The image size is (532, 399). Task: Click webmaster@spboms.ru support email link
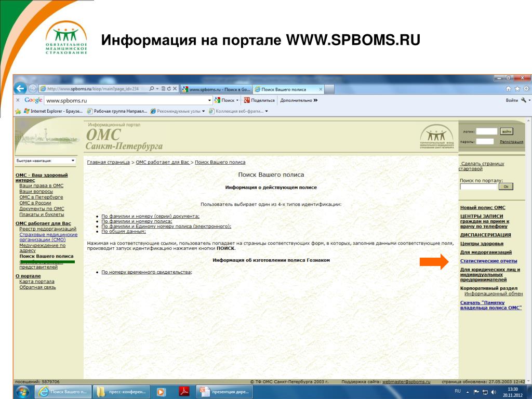[406, 382]
